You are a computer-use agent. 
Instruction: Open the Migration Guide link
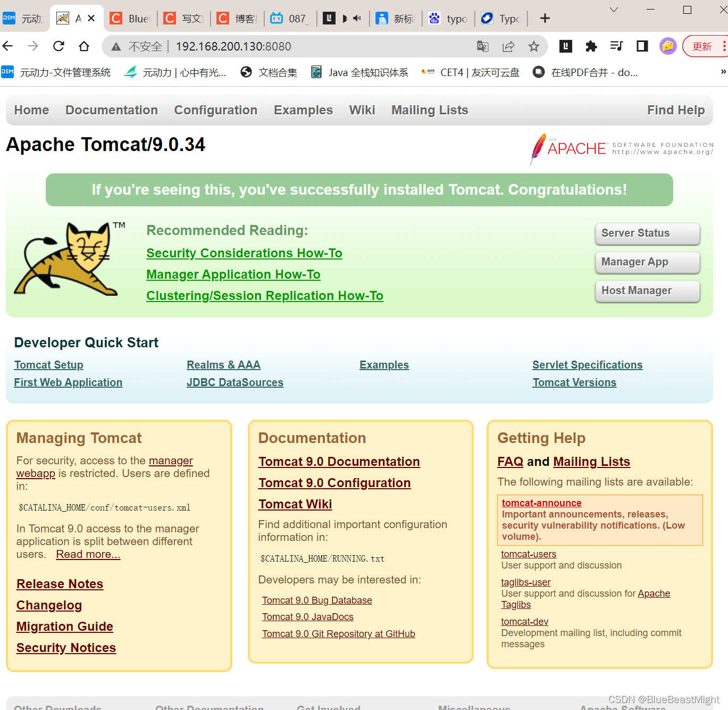click(65, 627)
